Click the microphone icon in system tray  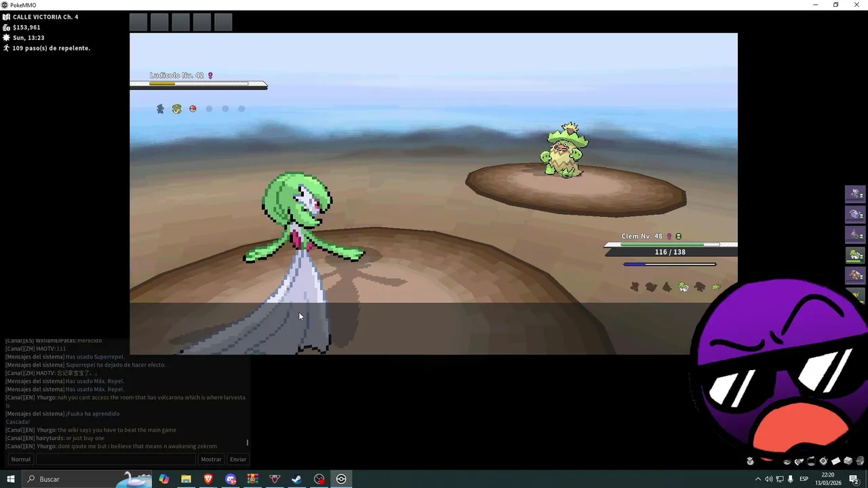click(x=791, y=479)
